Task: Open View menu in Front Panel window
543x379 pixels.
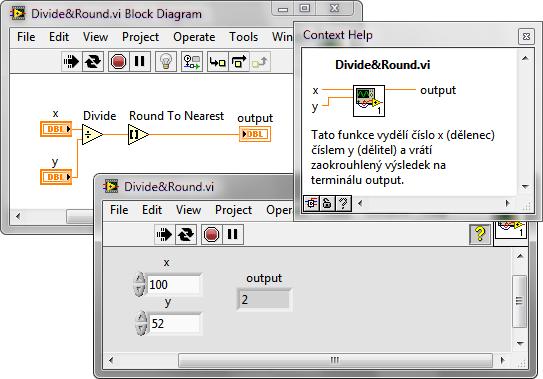Action: 188,210
